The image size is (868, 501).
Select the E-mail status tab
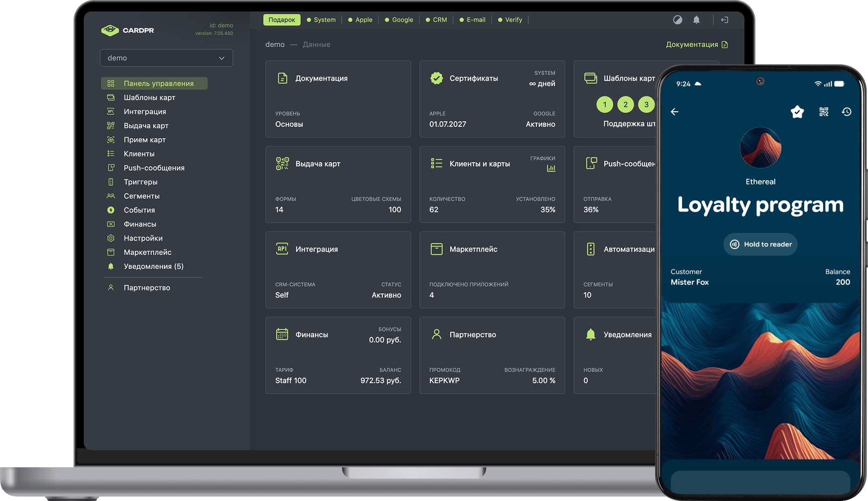473,20
